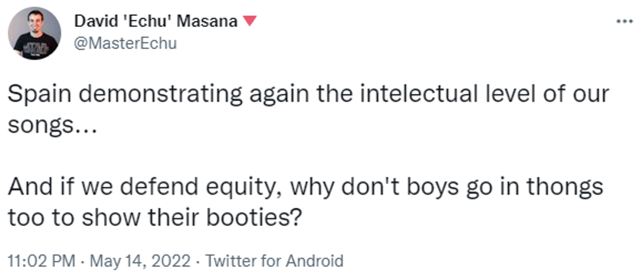Click the red downward triangle emoji
The height and width of the screenshot is (272, 644).
[250, 21]
